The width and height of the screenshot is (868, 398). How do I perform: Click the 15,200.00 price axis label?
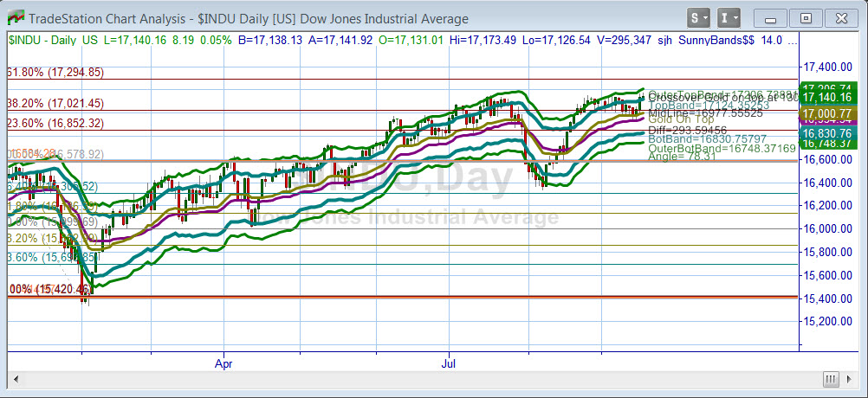click(829, 322)
